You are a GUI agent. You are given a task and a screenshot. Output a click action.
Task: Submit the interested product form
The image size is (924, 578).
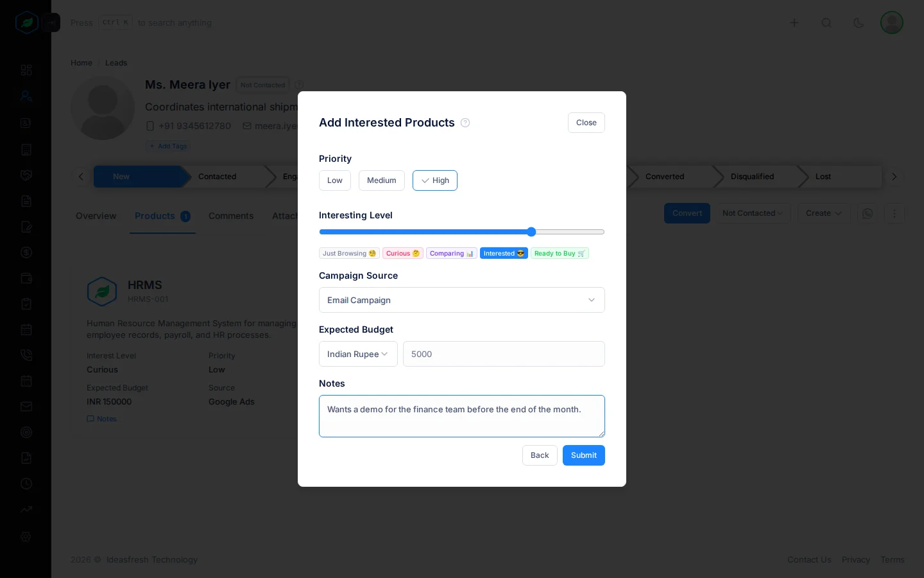(x=584, y=455)
